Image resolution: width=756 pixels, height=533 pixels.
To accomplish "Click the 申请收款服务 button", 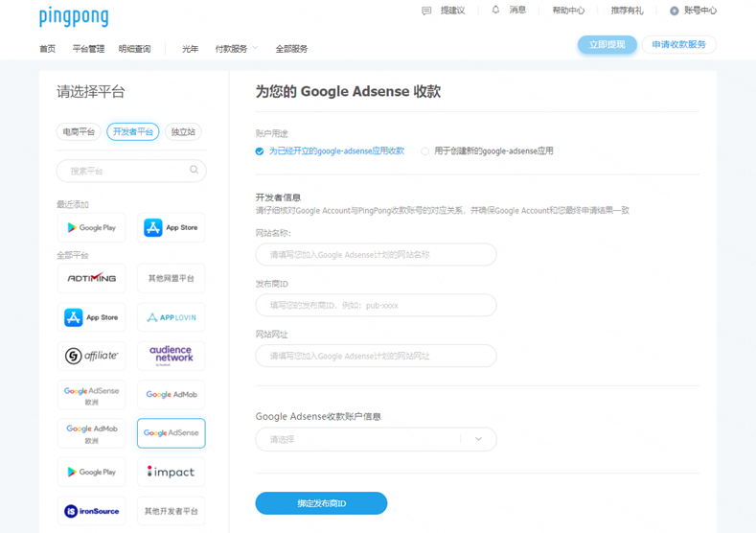I will [678, 44].
